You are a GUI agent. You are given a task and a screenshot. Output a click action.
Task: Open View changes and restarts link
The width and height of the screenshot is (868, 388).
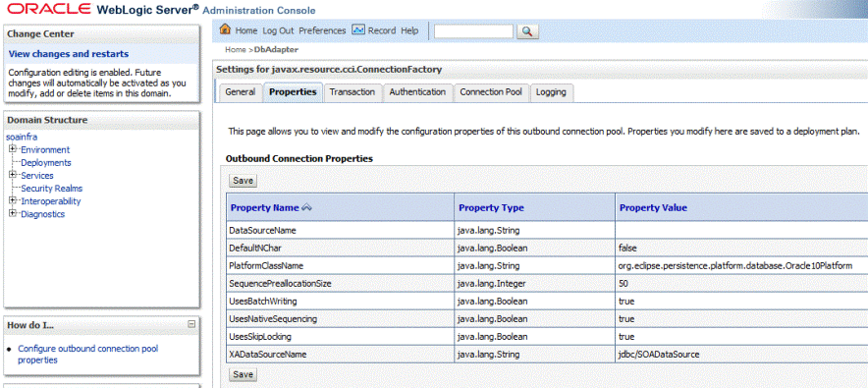click(x=69, y=54)
